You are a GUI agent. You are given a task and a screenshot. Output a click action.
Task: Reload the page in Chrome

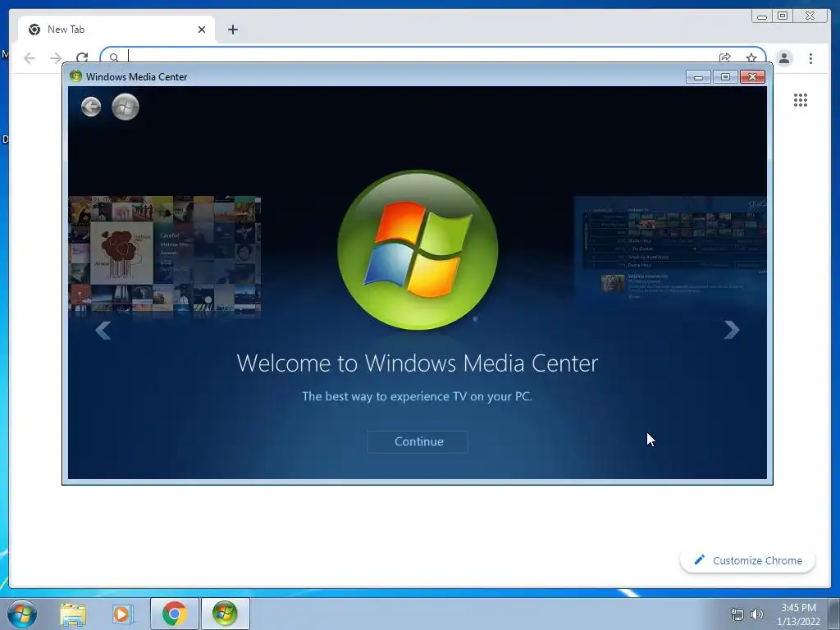(x=82, y=58)
